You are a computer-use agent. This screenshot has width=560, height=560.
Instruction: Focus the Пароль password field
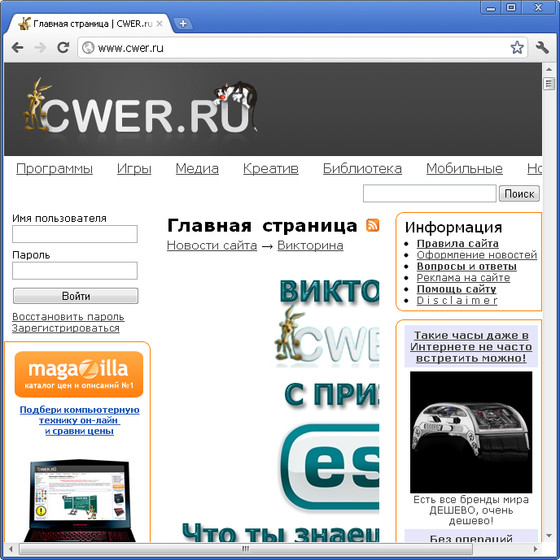pyautogui.click(x=75, y=271)
